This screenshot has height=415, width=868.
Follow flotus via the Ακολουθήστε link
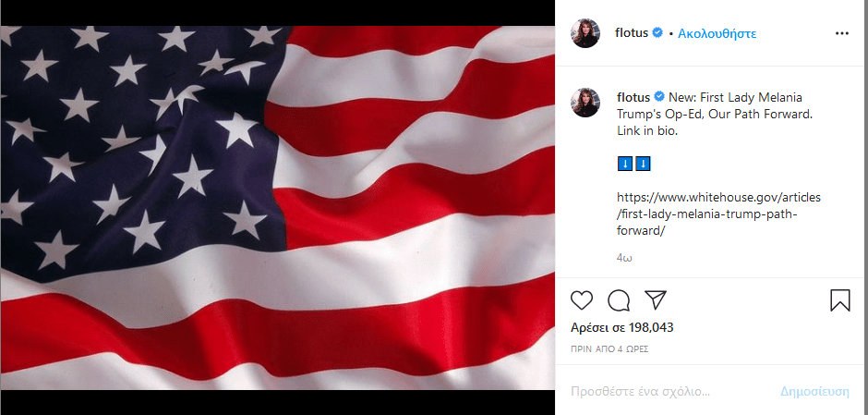(x=717, y=33)
